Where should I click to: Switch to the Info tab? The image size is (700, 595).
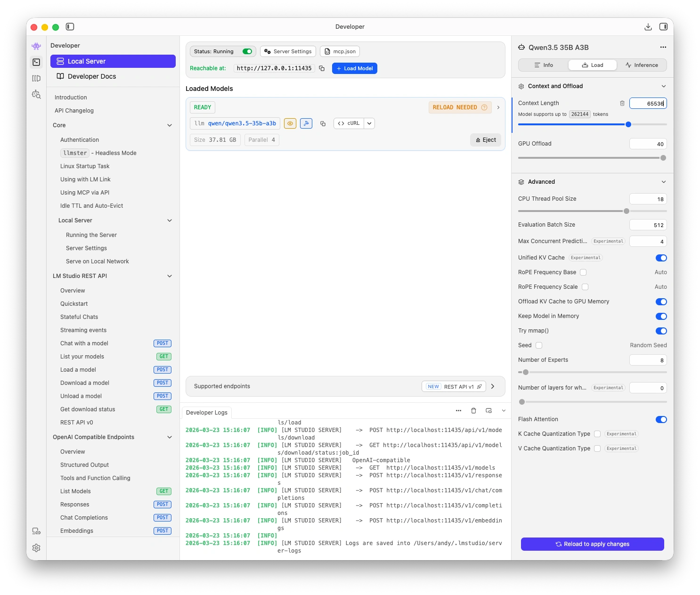544,65
